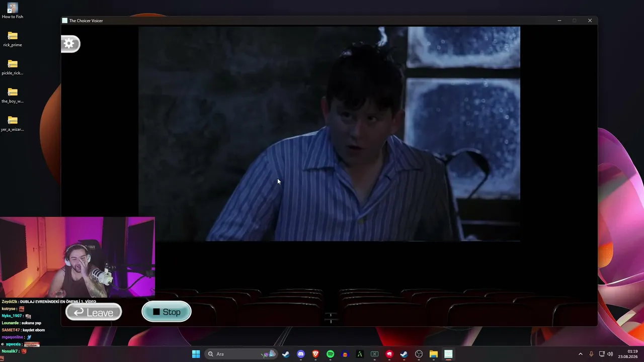The height and width of the screenshot is (362, 644).
Task: Open the first Steam icon in taskbar
Action: click(286, 354)
